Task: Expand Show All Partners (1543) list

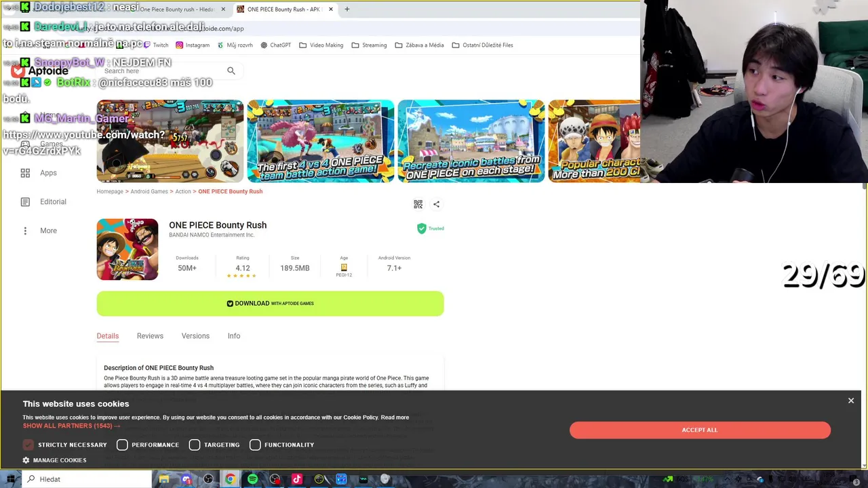Action: (x=71, y=426)
